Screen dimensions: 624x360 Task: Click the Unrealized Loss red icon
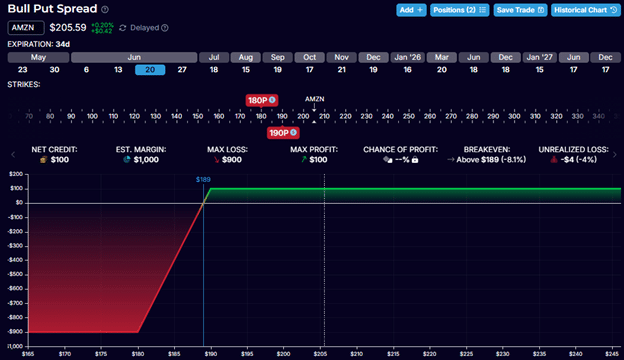tap(554, 160)
